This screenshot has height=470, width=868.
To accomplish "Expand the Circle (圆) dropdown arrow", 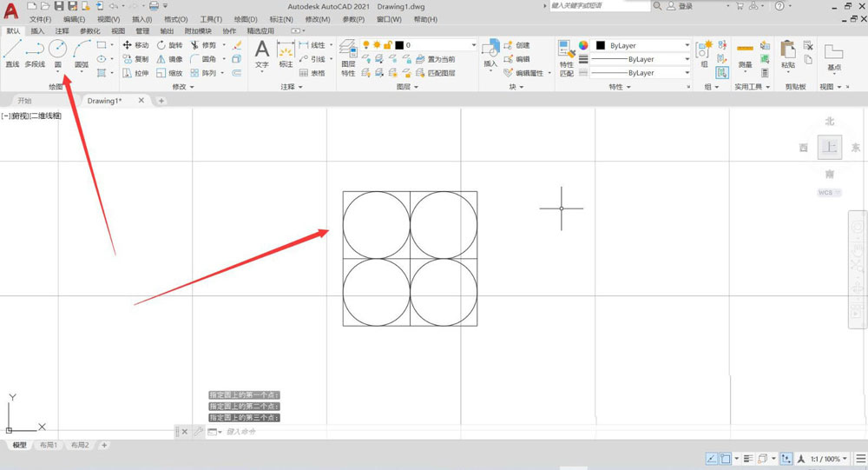I will (x=57, y=71).
